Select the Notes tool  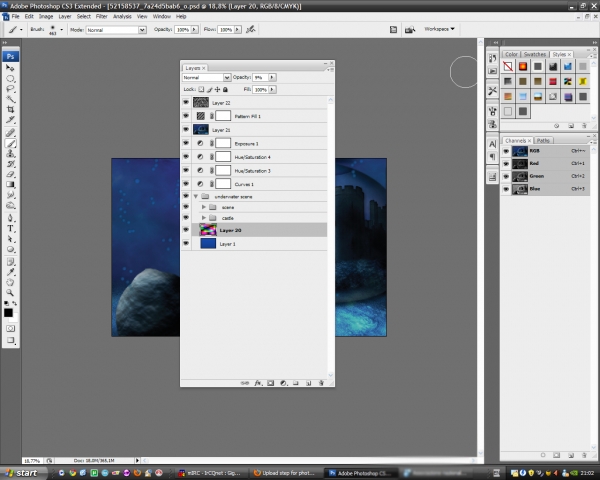coord(10,262)
